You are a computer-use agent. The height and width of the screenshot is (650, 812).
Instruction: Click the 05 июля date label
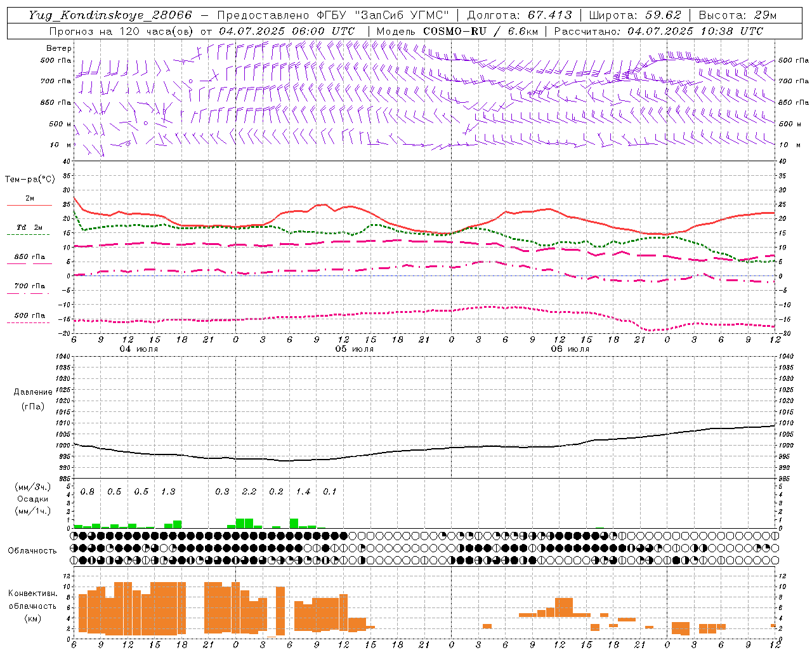point(355,349)
